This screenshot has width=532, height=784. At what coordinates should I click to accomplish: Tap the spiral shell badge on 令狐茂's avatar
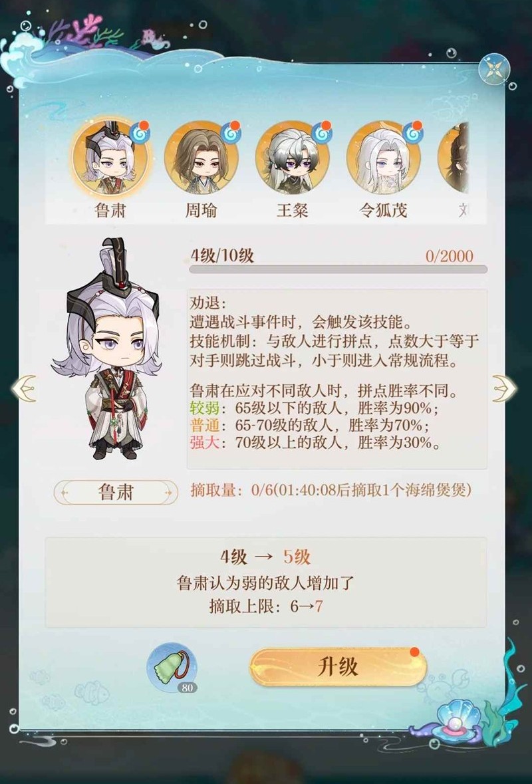[x=413, y=133]
